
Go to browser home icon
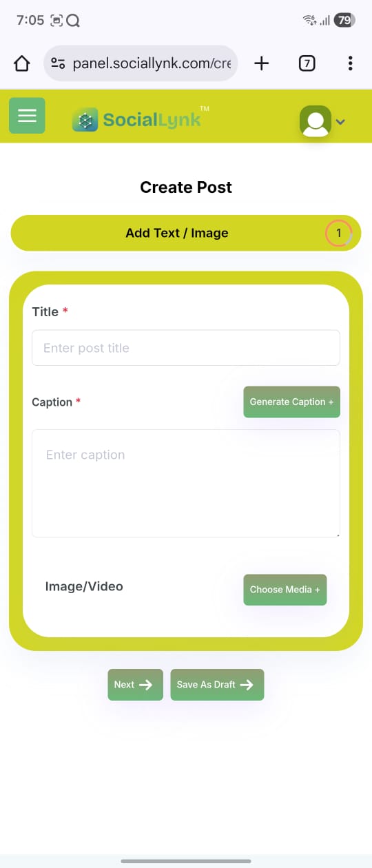(x=22, y=64)
